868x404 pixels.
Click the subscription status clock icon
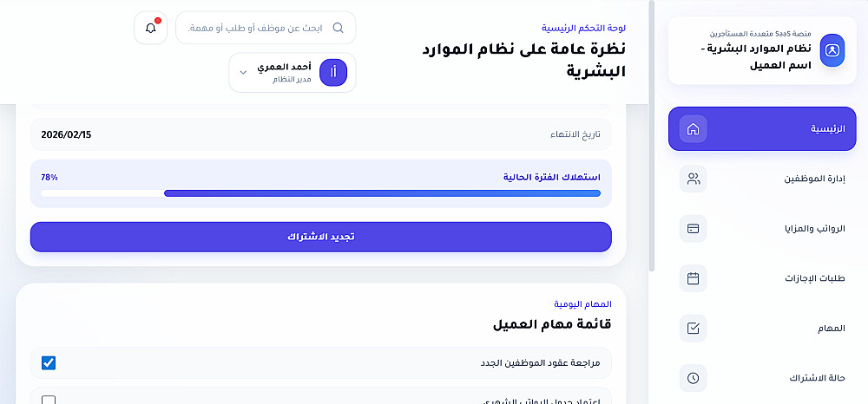693,378
